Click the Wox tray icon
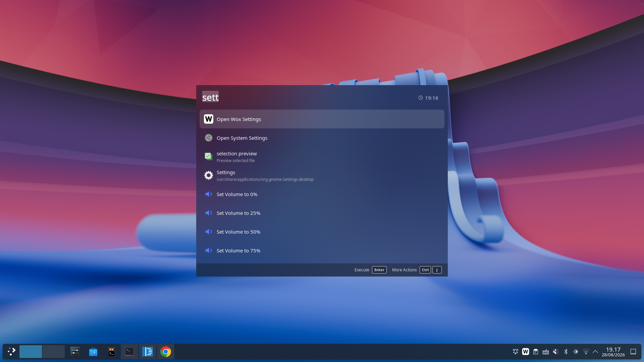644x362 pixels. (x=526, y=352)
